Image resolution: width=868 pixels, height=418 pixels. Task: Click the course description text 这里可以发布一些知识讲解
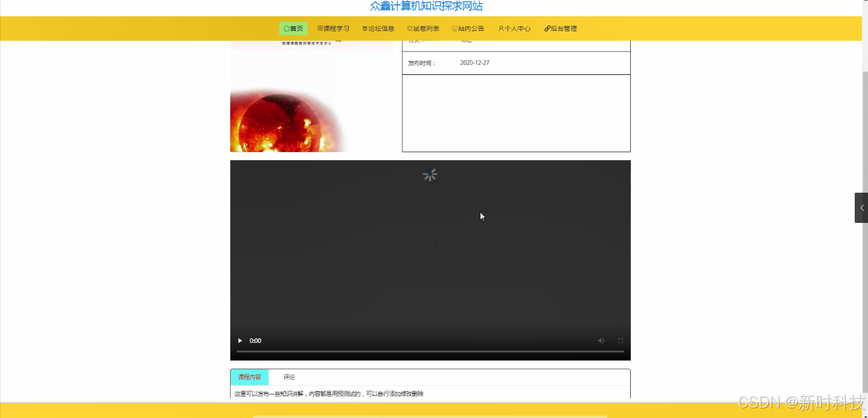(x=329, y=394)
